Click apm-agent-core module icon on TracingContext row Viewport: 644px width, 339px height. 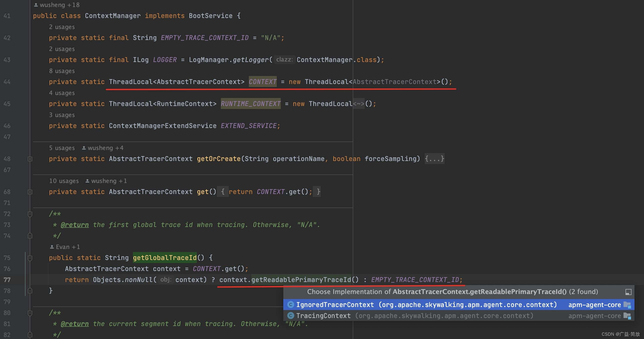(627, 316)
